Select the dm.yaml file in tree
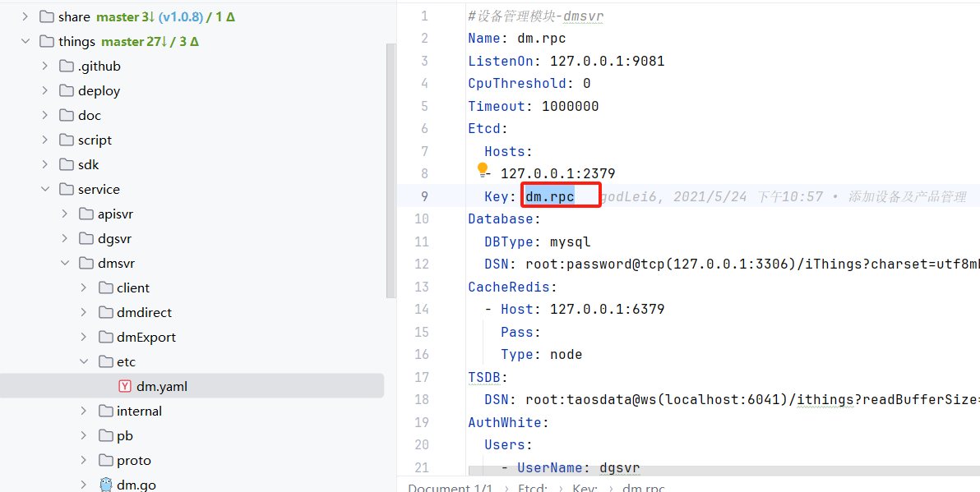This screenshot has width=980, height=492. point(162,386)
